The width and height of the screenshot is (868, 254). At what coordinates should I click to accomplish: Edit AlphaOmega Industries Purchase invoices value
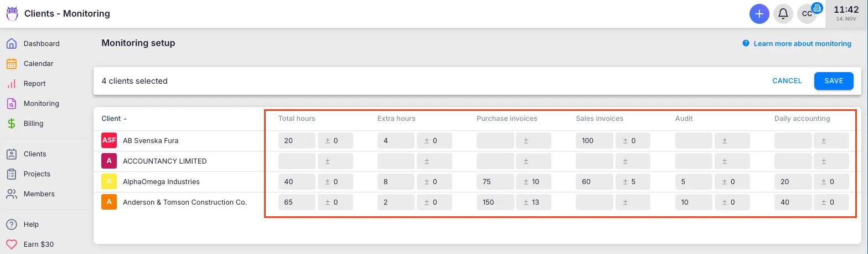point(495,182)
